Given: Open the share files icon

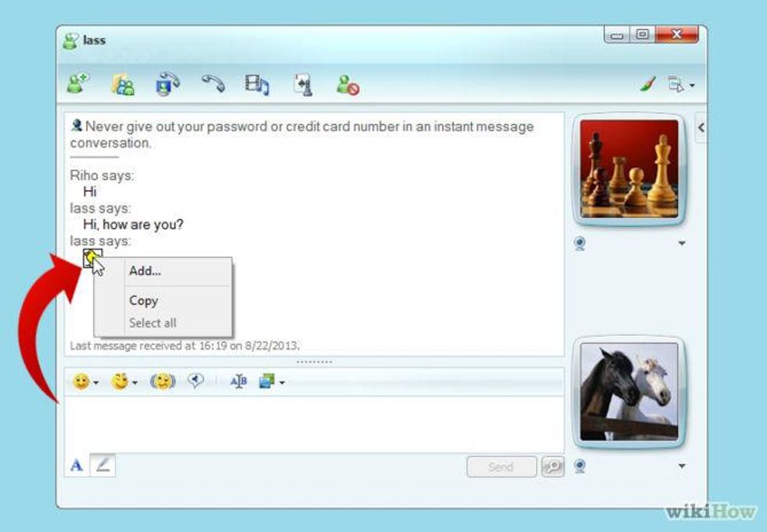Looking at the screenshot, I should [123, 84].
